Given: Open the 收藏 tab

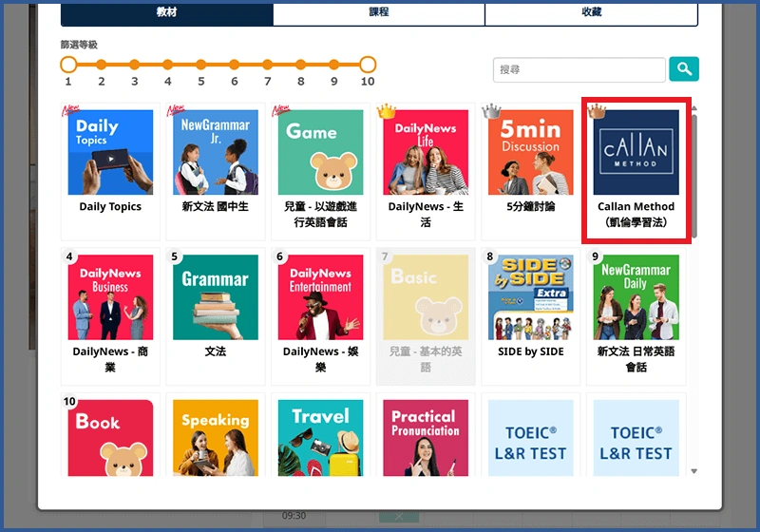Looking at the screenshot, I should click(x=591, y=13).
